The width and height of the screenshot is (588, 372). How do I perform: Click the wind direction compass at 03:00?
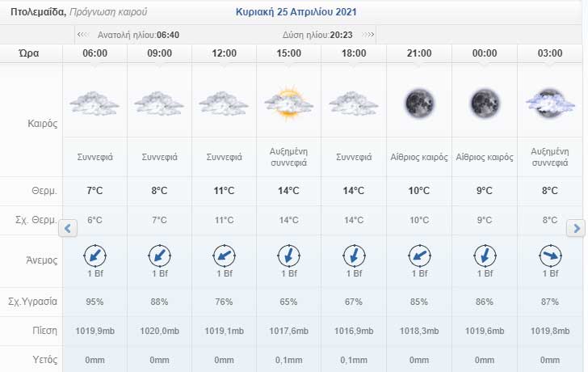click(x=549, y=256)
